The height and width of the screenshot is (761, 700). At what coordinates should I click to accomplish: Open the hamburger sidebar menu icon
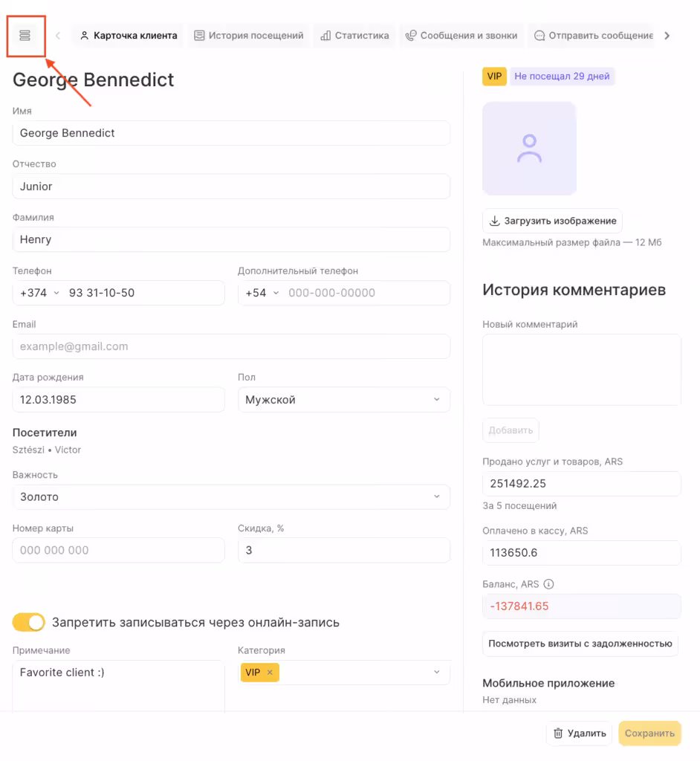tap(25, 36)
